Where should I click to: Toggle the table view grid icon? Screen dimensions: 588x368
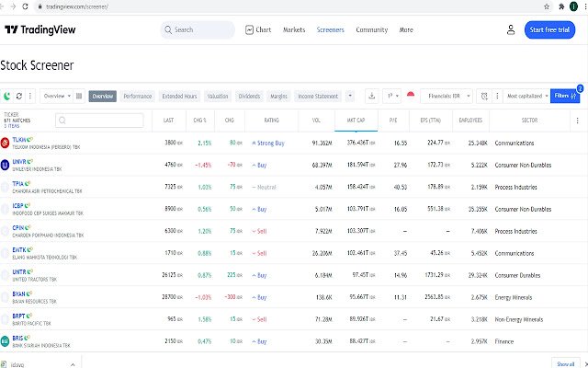79,96
